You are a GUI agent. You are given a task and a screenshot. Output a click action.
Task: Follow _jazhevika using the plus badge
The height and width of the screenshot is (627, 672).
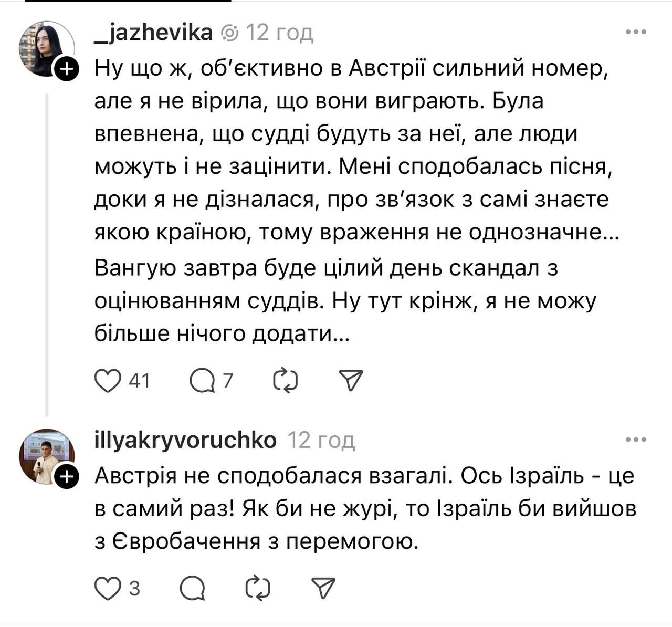[x=66, y=69]
